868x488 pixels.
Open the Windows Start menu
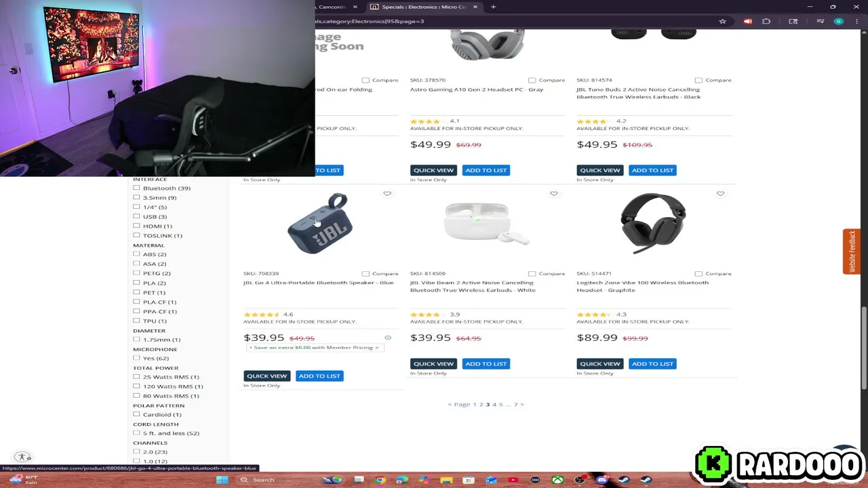coord(222,480)
